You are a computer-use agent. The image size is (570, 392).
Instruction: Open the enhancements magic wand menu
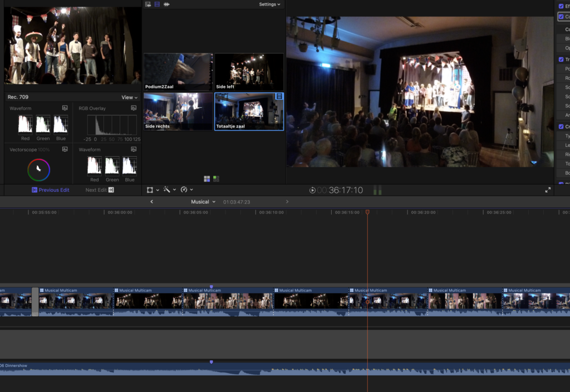(x=168, y=190)
